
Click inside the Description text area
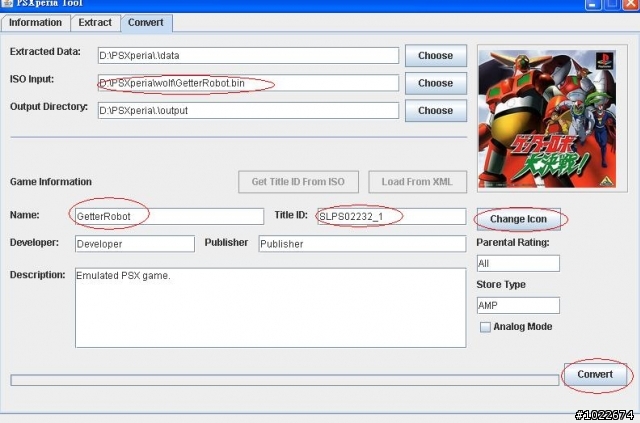(270, 308)
